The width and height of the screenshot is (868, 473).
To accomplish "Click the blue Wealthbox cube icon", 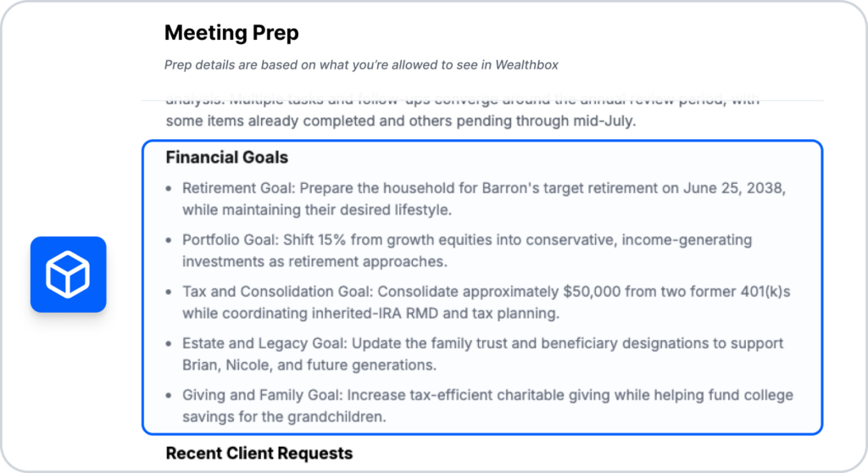I will pos(68,274).
